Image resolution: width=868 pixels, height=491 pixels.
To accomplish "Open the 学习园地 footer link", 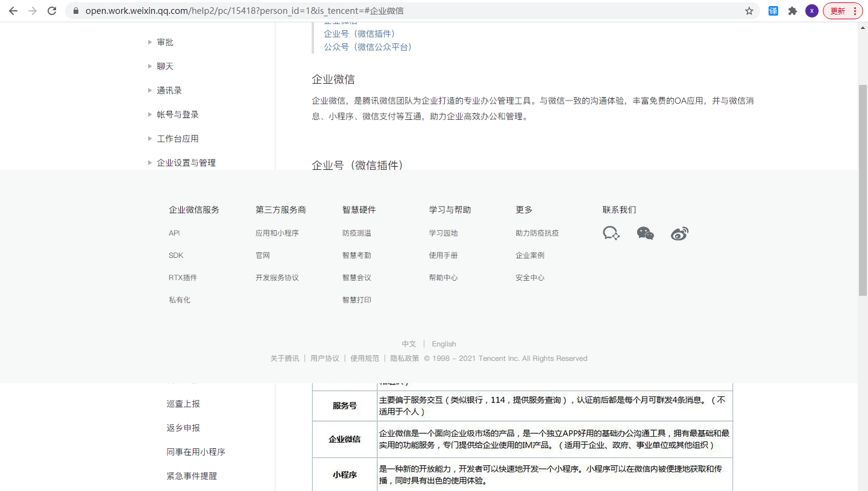I will point(444,233).
